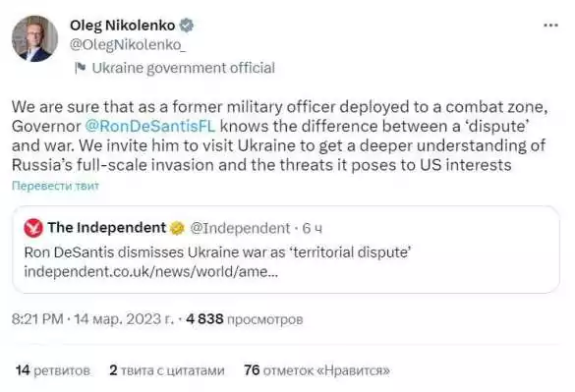Screen dimensions: 575x392
Task: Click the Oleg Nikolenko display name
Action: [x=123, y=26]
